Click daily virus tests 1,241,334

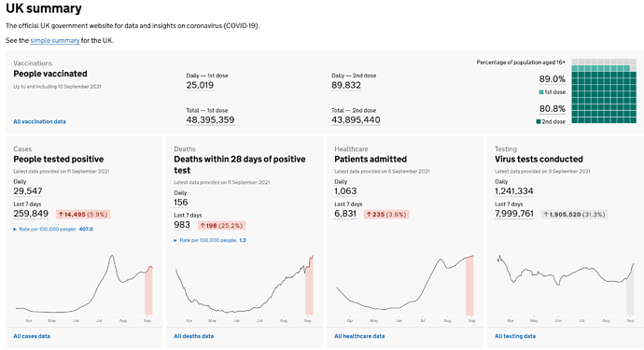tap(514, 191)
